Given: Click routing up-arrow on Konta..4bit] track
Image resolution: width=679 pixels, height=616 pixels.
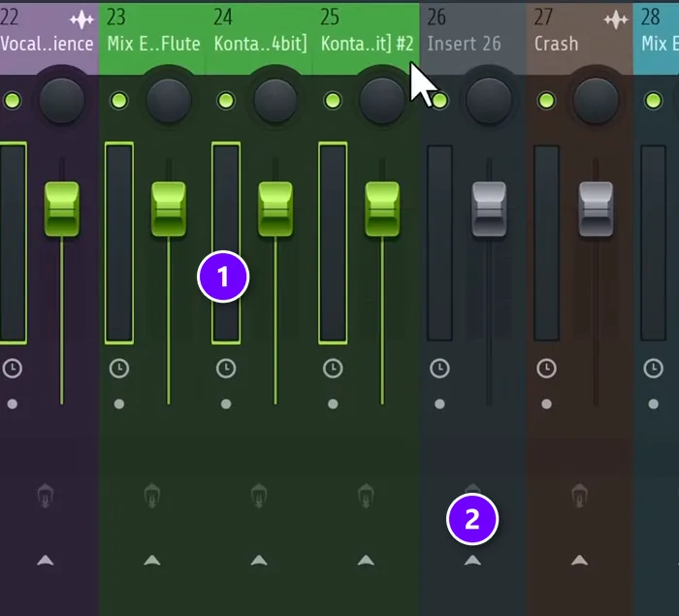Looking at the screenshot, I should 259,561.
